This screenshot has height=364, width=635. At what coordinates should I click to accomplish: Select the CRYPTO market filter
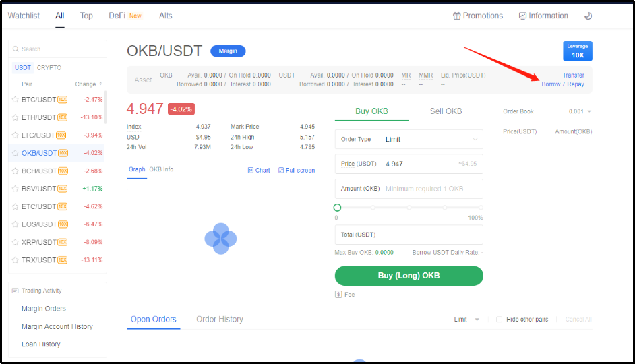click(x=49, y=67)
